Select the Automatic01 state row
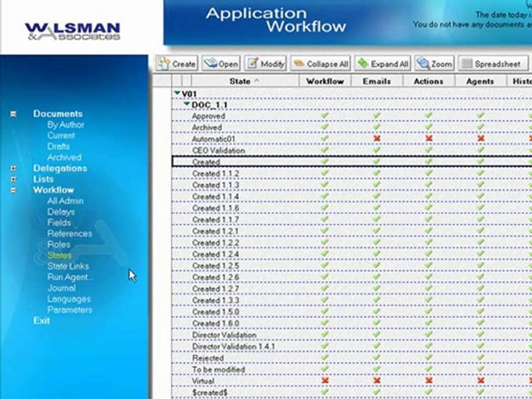The width and height of the screenshot is (532, 399). click(352, 139)
